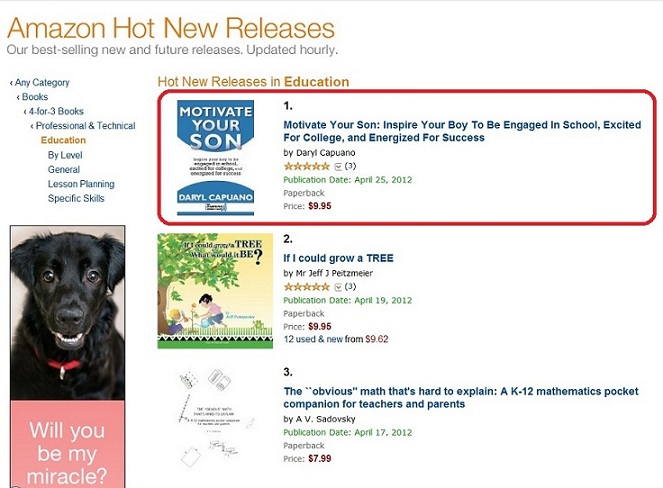The width and height of the screenshot is (663, 488).
Task: Open the Specific Skills subcategory
Action: [76, 198]
